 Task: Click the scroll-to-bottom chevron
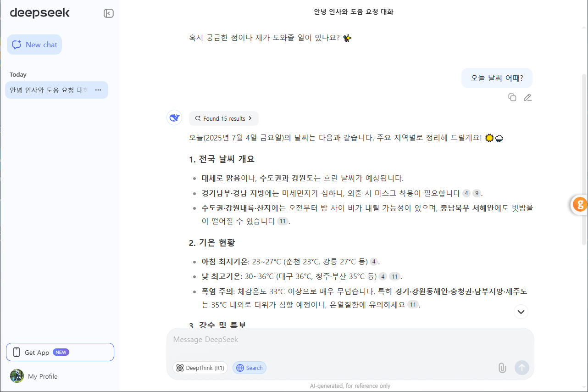coord(521,312)
